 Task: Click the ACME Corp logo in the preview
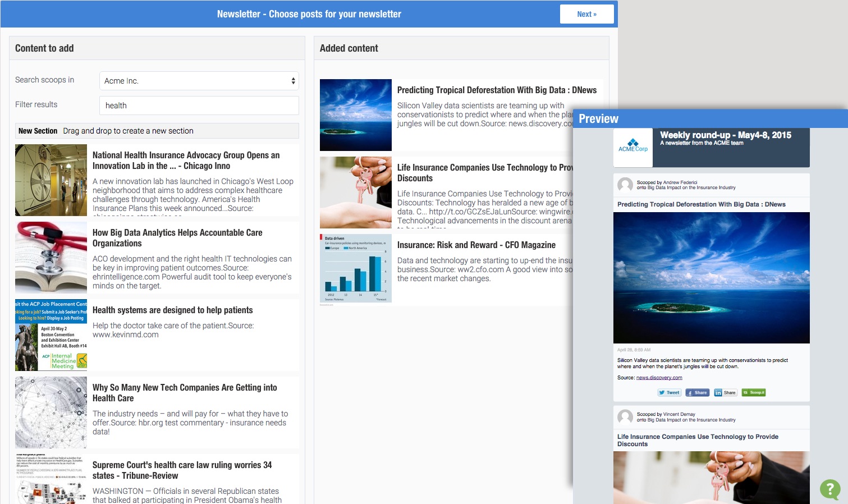point(633,147)
